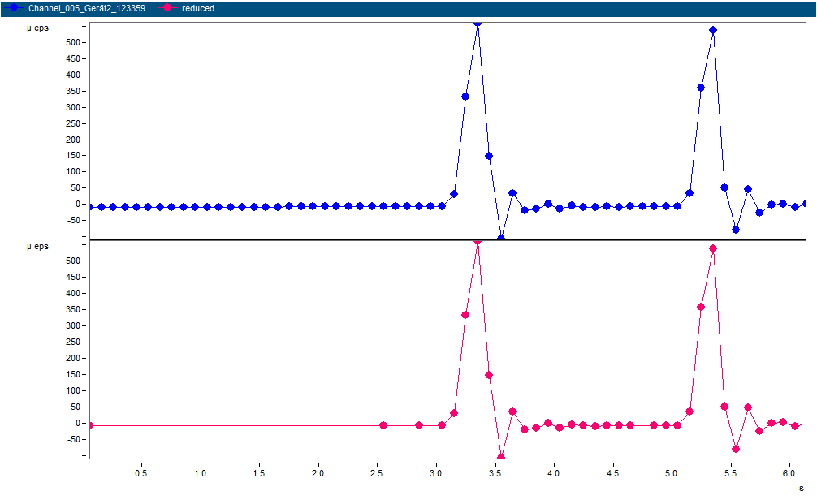Click the blue legend marker for Channel_005
This screenshot has height=504, width=817.
[x=14, y=8]
